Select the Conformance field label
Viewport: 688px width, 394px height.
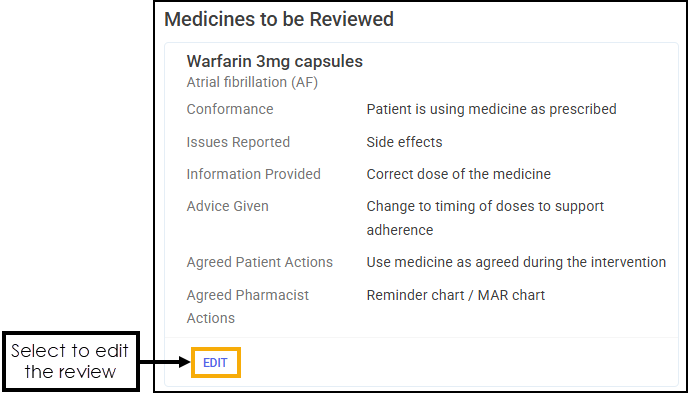pyautogui.click(x=230, y=109)
